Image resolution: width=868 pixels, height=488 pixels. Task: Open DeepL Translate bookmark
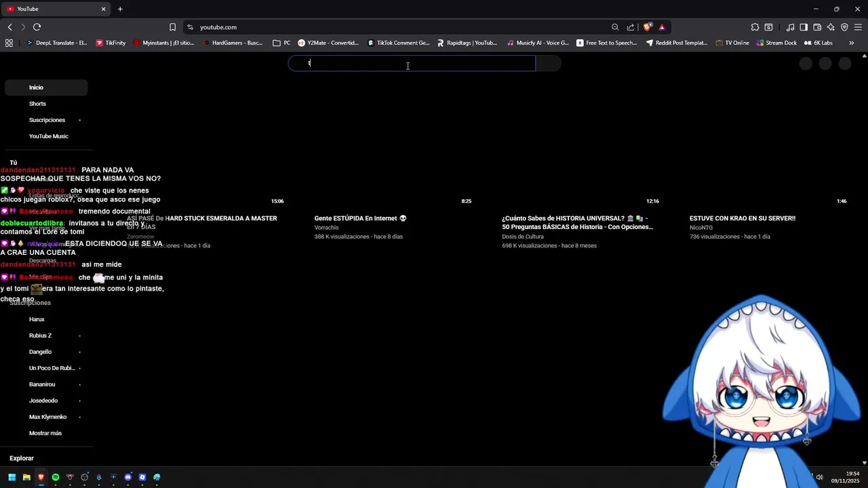click(56, 43)
